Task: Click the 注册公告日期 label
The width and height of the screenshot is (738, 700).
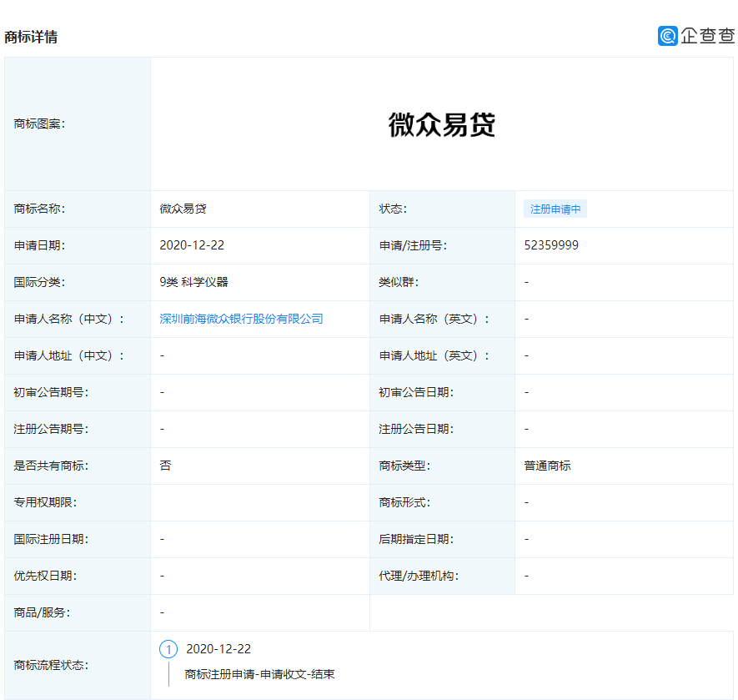Action: [416, 429]
